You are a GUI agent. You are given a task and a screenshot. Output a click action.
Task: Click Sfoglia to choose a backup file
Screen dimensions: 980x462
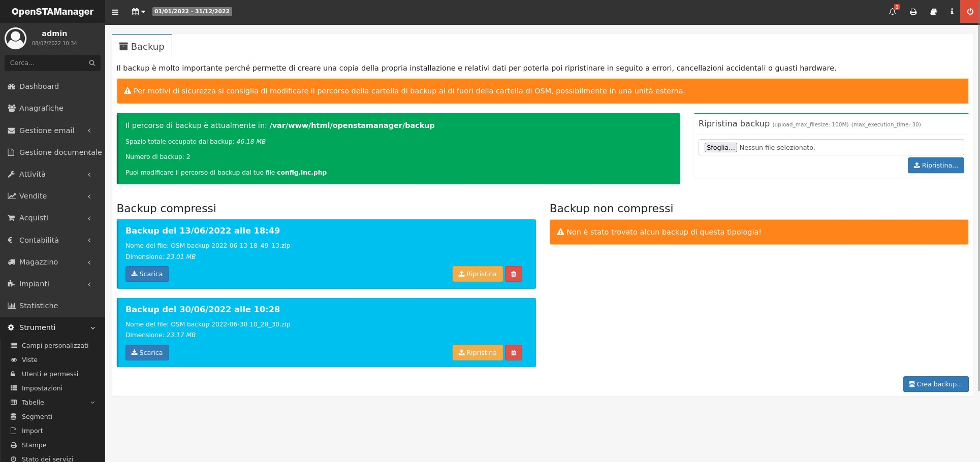click(x=720, y=148)
